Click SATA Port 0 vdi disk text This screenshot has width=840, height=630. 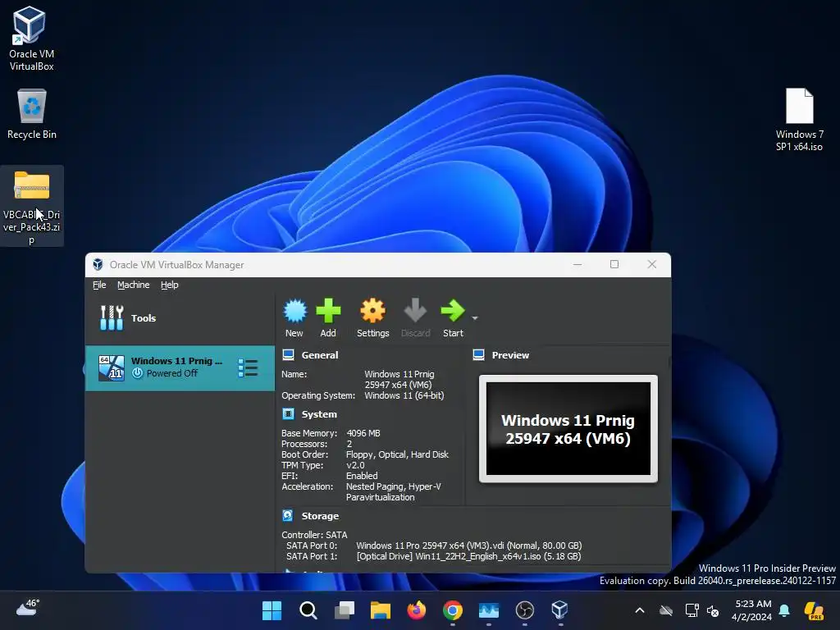[468, 546]
